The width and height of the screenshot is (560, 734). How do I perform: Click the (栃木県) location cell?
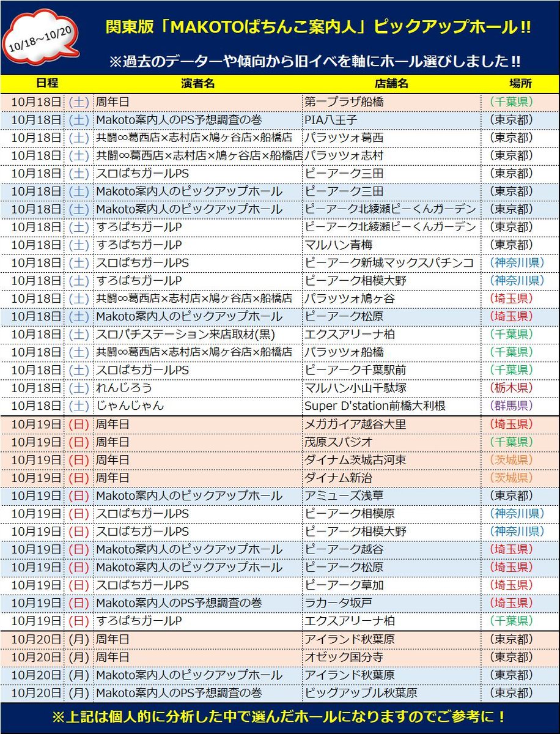click(x=520, y=388)
